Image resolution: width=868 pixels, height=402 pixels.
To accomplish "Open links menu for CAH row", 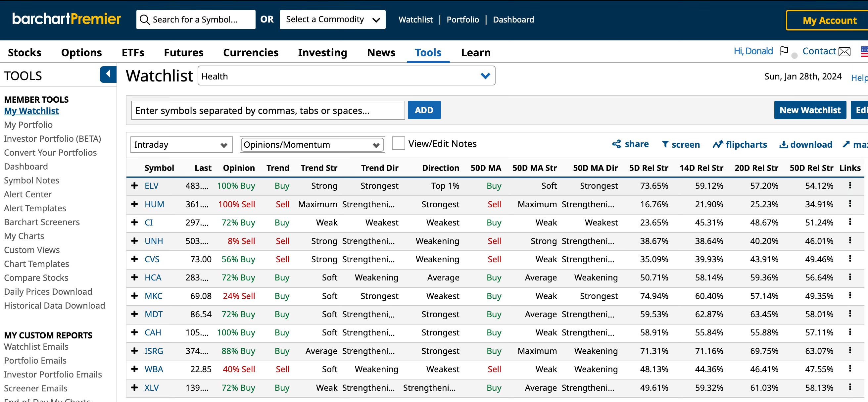I will point(850,332).
